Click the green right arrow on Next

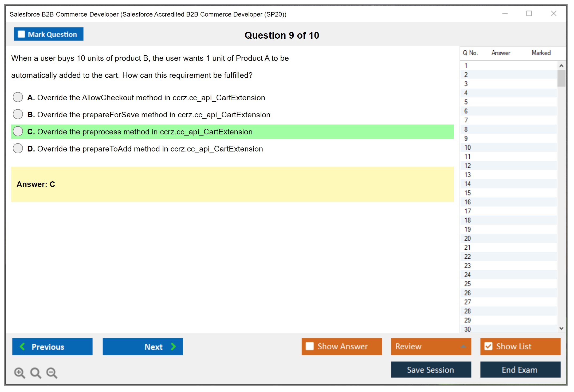point(173,346)
